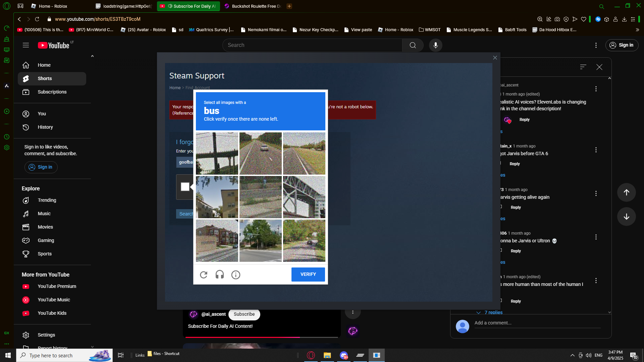Click the browser address bar URL
The width and height of the screenshot is (644, 362).
tap(98, 19)
